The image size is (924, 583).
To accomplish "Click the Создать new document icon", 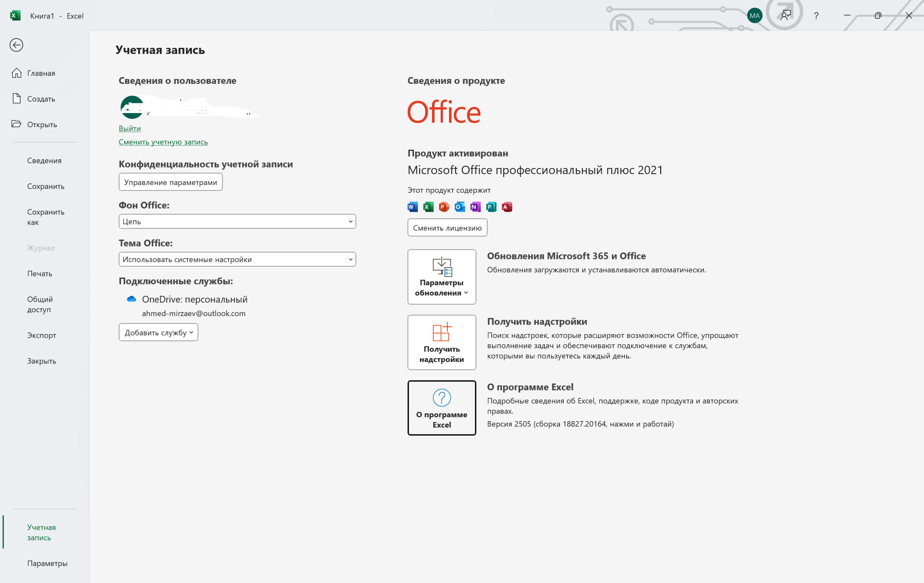I will (17, 99).
